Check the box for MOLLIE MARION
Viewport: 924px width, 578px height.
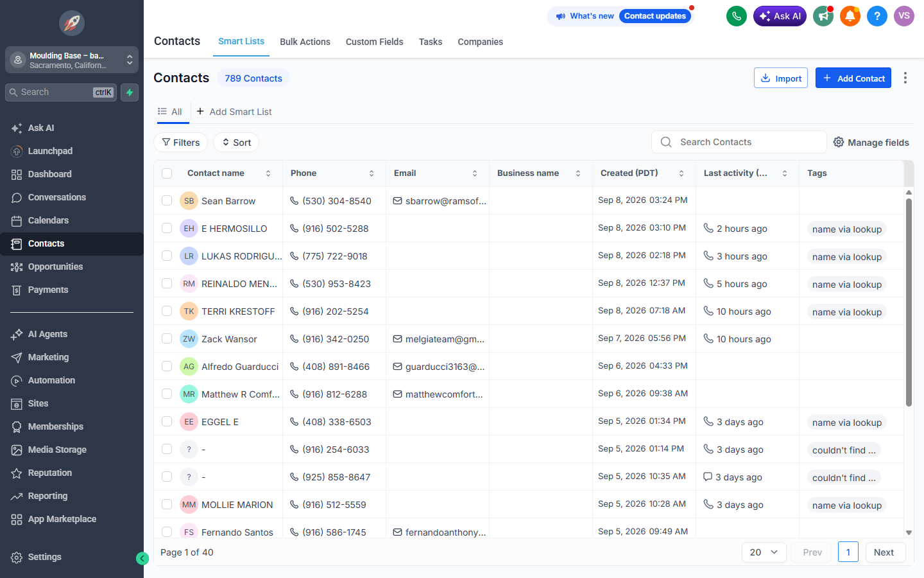tap(167, 504)
